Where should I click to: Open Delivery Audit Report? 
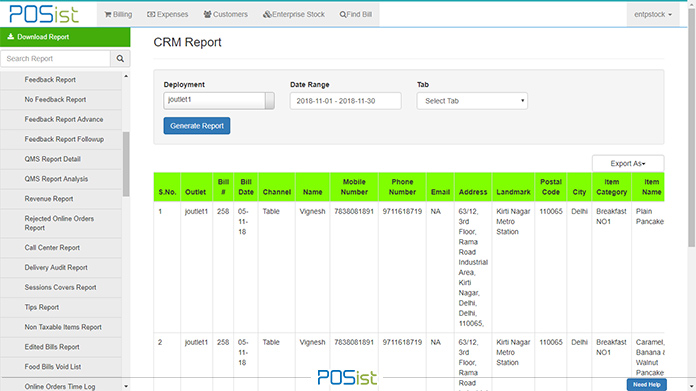tap(61, 268)
